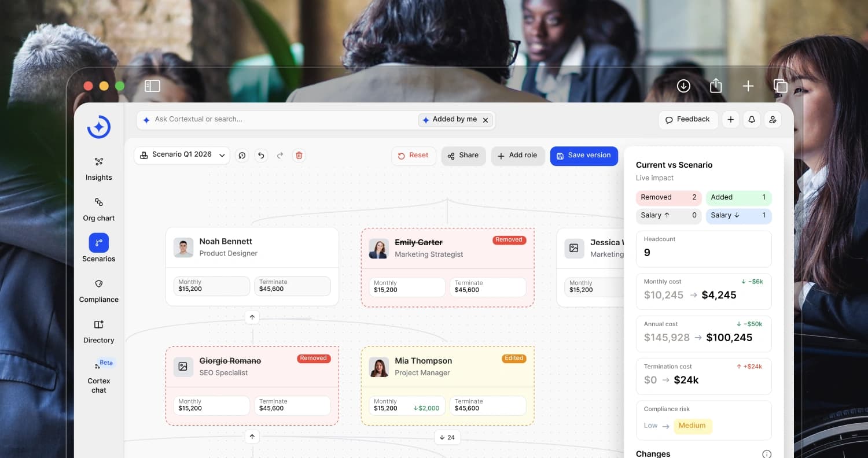The width and height of the screenshot is (868, 458).
Task: Toggle the Removed changes filter chip
Action: (668, 198)
